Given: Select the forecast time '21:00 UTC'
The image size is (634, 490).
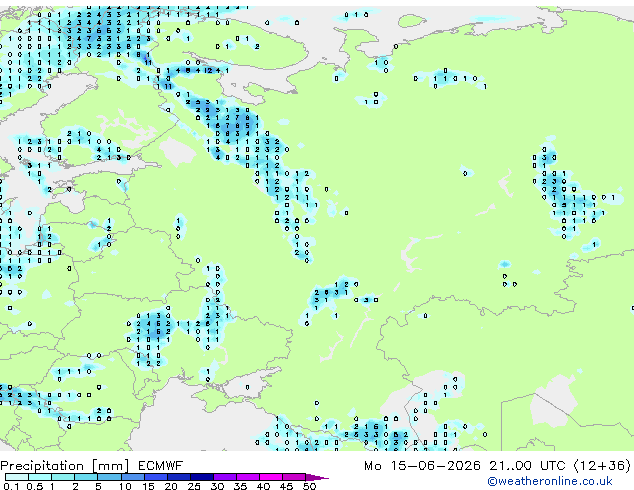Looking at the screenshot, I should point(527,466).
